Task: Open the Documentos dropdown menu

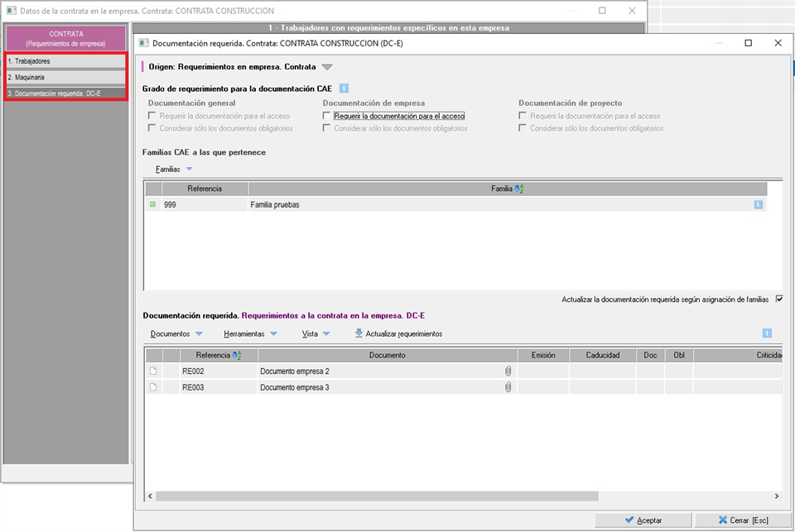Action: coord(198,334)
